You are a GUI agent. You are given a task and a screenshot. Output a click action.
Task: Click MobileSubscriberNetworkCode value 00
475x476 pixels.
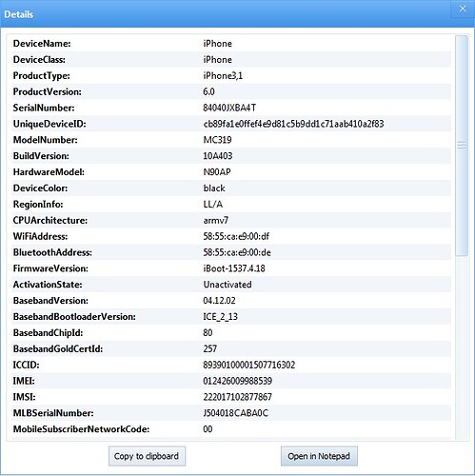pos(208,429)
